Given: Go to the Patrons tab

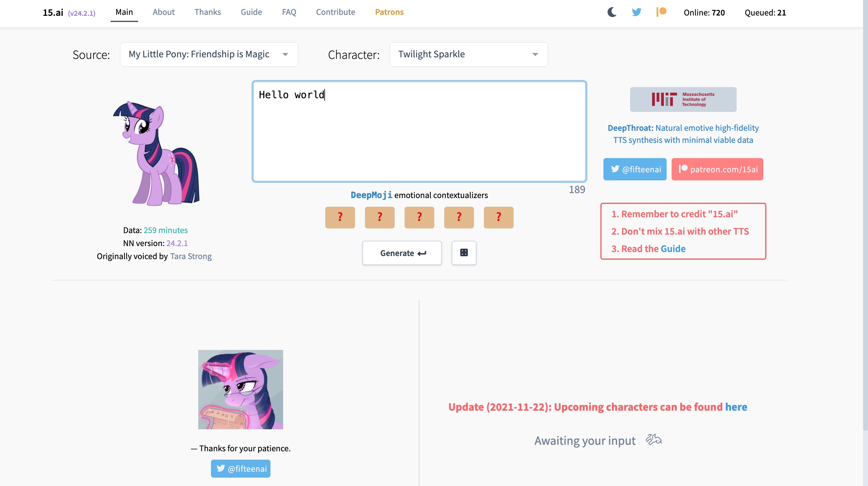Looking at the screenshot, I should [x=389, y=12].
